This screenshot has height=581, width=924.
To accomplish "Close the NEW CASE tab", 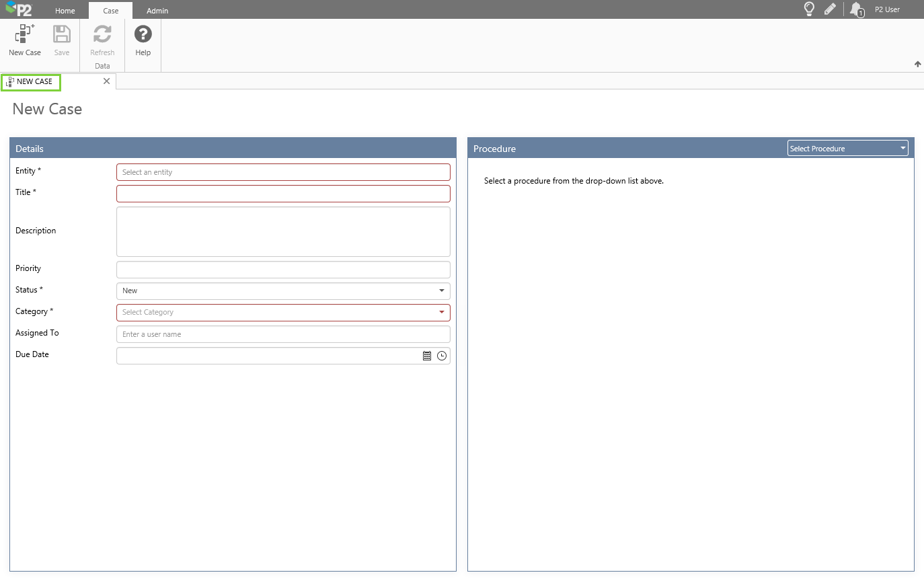I will (106, 81).
